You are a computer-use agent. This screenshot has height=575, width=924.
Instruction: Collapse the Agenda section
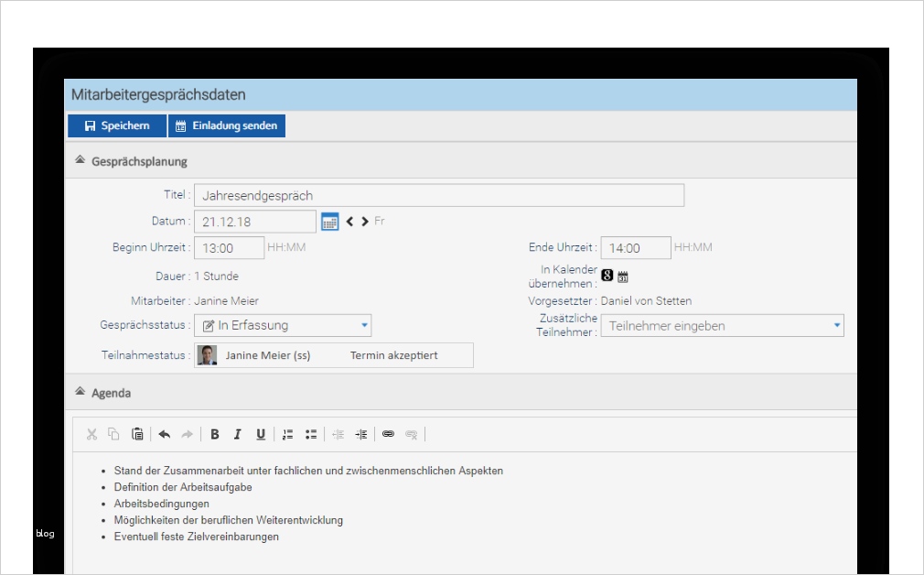point(81,391)
